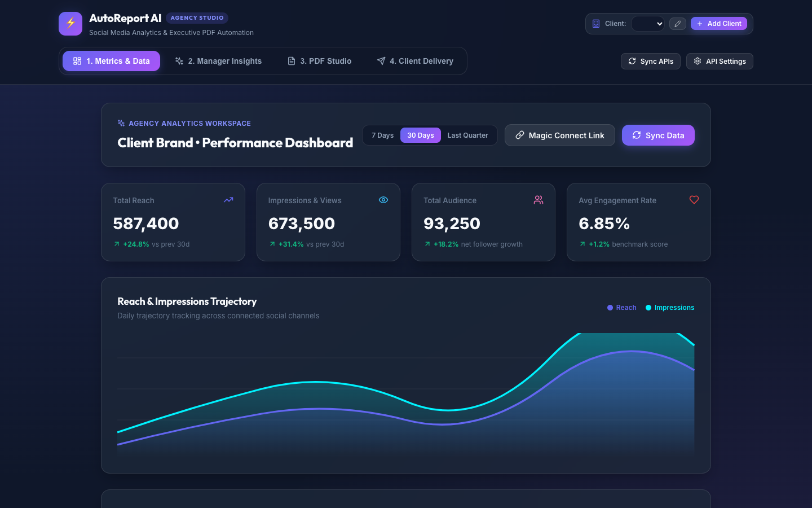The width and height of the screenshot is (812, 508).
Task: Click the +24.8% vs prev 30d text
Action: click(152, 244)
